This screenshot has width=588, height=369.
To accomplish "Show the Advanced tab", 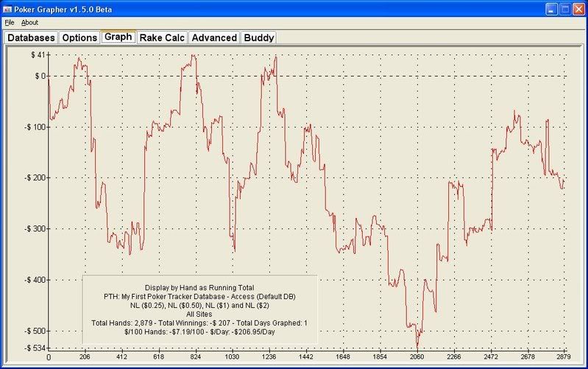I will [x=214, y=37].
